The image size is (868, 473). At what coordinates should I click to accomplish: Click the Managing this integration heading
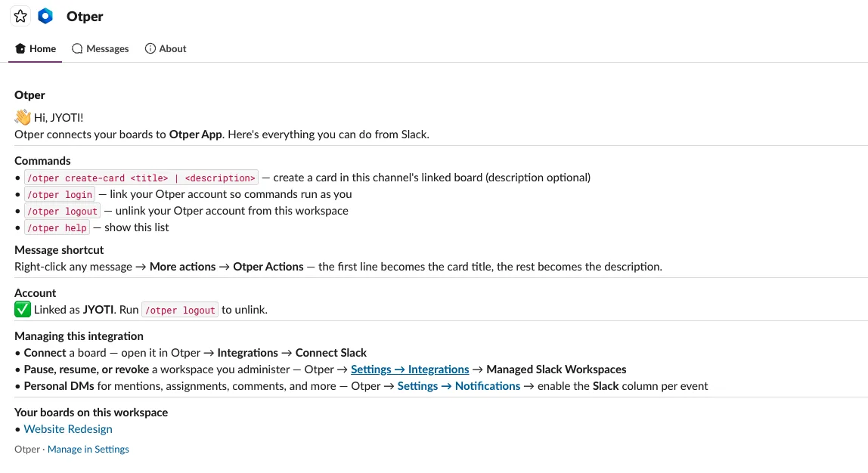point(79,336)
